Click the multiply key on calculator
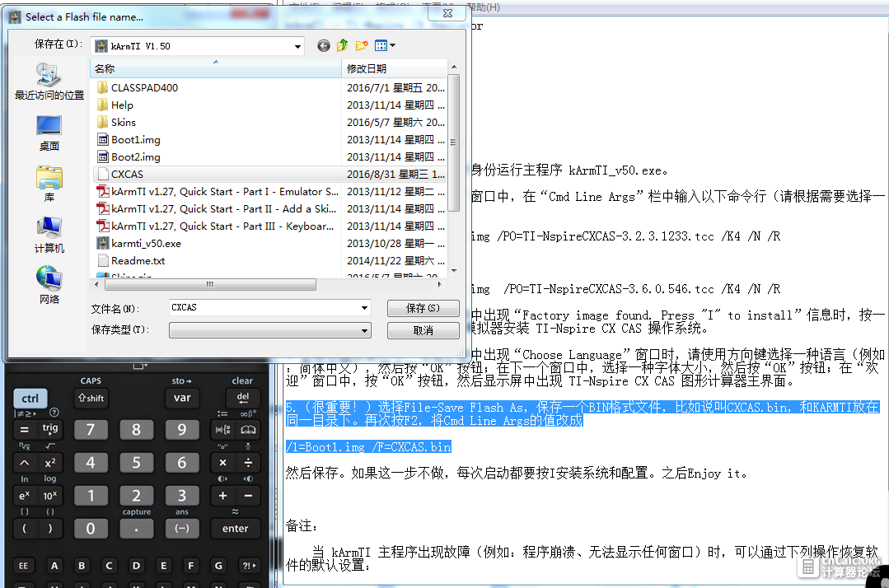This screenshot has width=889, height=588. click(x=222, y=462)
